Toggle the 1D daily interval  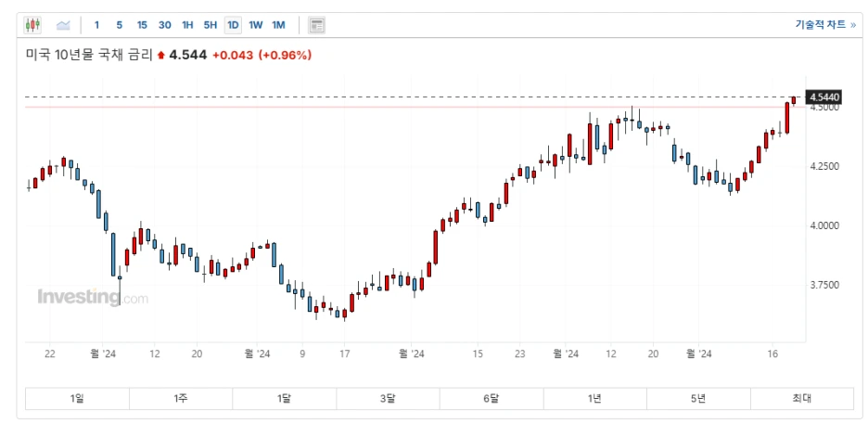tap(233, 25)
